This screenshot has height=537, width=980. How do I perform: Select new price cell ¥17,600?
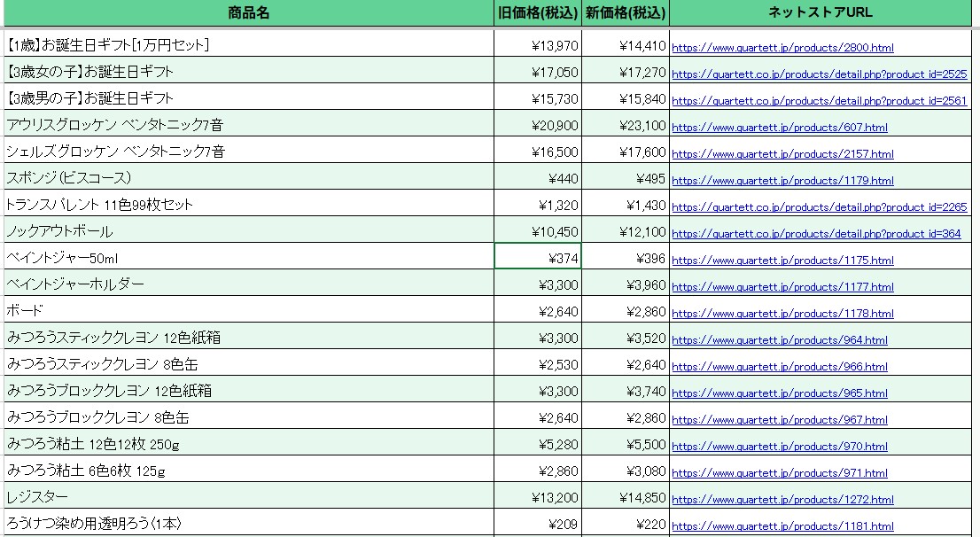(x=625, y=151)
